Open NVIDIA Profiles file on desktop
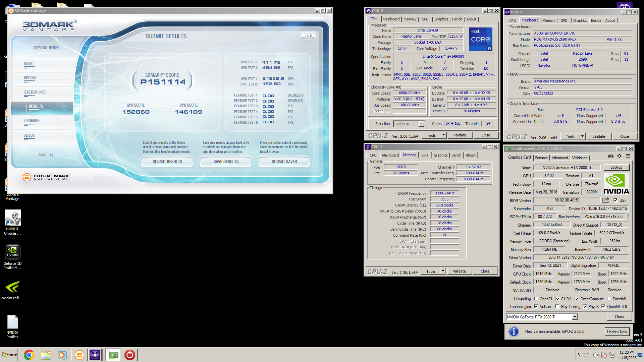Image resolution: width=644 pixels, height=362 pixels. (x=12, y=327)
